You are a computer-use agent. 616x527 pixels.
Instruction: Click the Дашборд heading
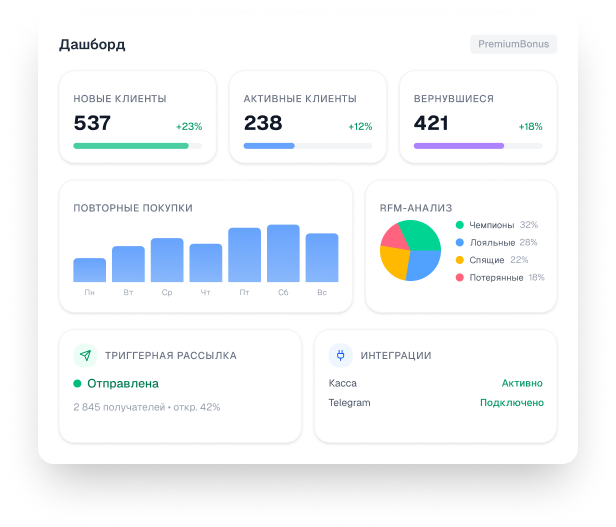click(92, 44)
